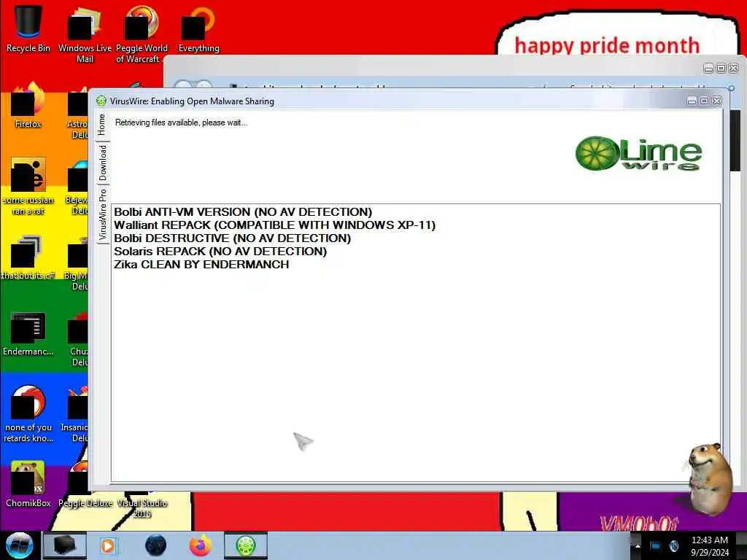Open the Windows Start orb
This screenshot has width=747, height=560.
click(x=20, y=545)
